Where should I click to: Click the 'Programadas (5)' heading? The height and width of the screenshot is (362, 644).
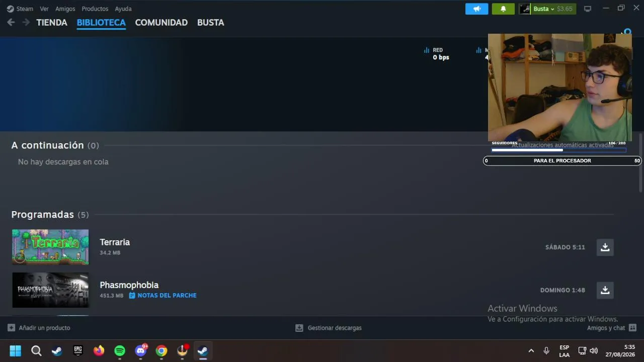[x=50, y=215]
